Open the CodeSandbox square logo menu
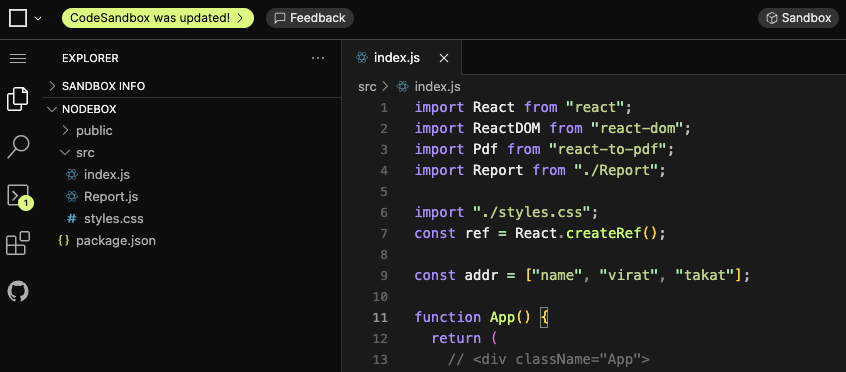846x372 pixels. click(18, 18)
